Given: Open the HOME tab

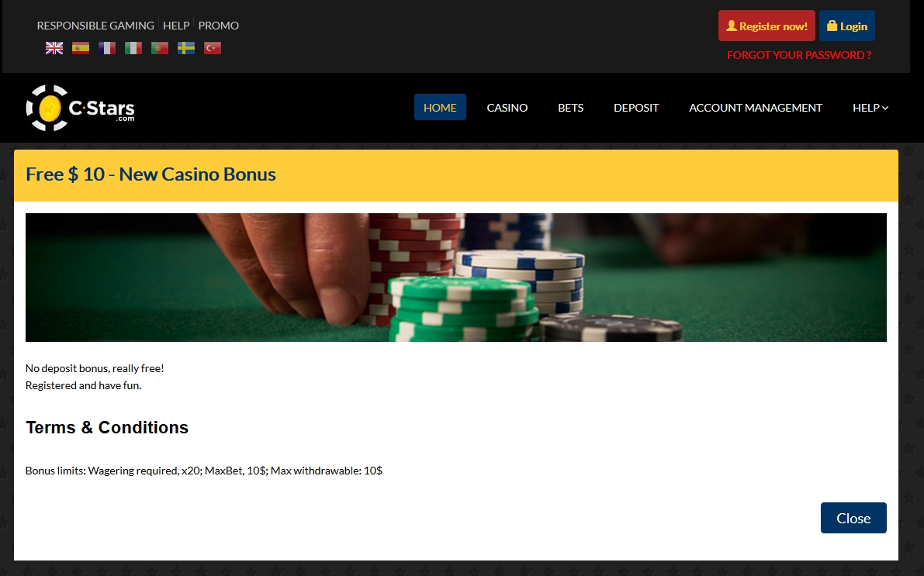Looking at the screenshot, I should [x=440, y=107].
